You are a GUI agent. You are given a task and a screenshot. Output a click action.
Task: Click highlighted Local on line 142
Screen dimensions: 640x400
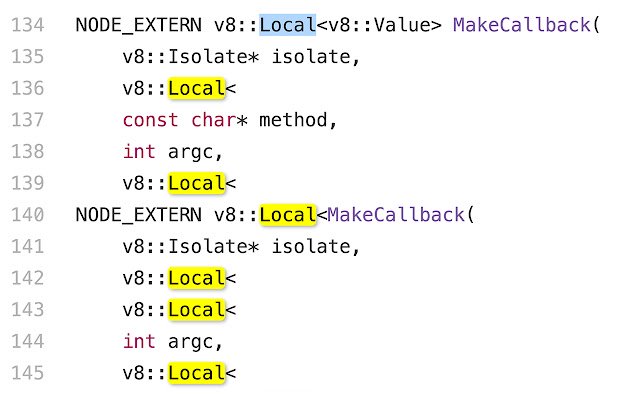click(x=197, y=278)
